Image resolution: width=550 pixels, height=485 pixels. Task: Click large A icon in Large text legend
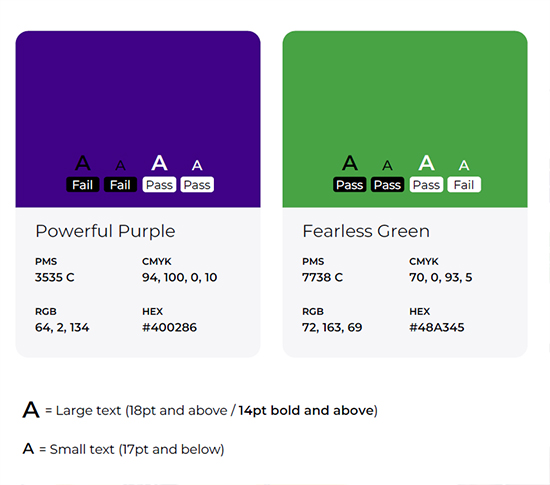(31, 410)
